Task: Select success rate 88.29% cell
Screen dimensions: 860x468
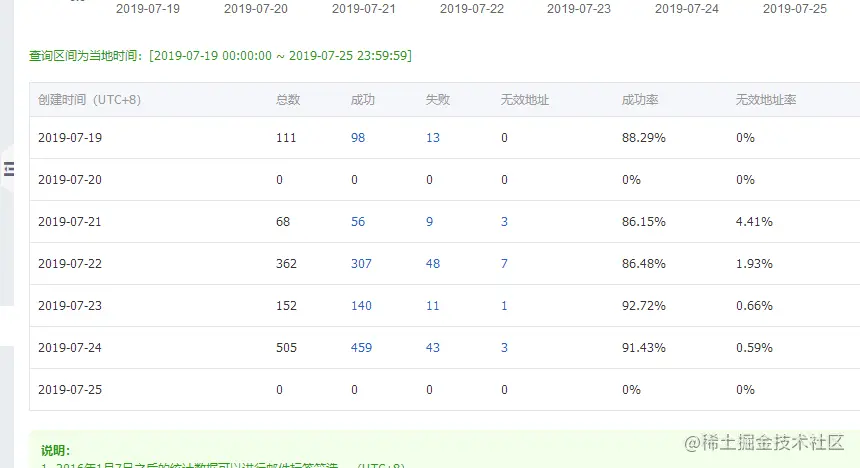Action: click(644, 138)
